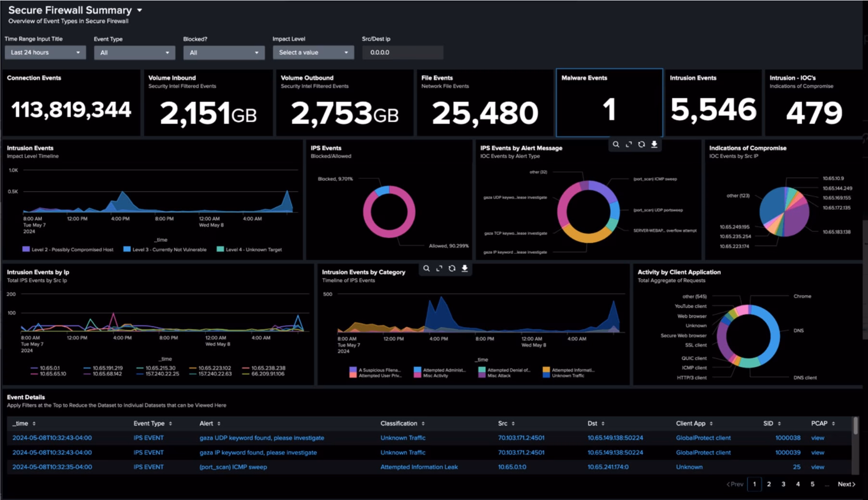Open the gaza UDP keyword alert link

[262, 438]
